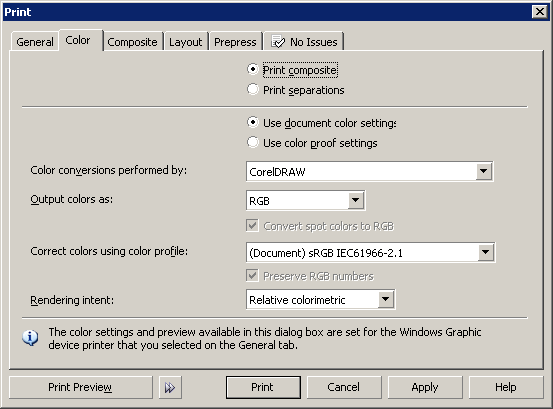This screenshot has width=553, height=409.
Task: Switch to the General tab
Action: (35, 42)
